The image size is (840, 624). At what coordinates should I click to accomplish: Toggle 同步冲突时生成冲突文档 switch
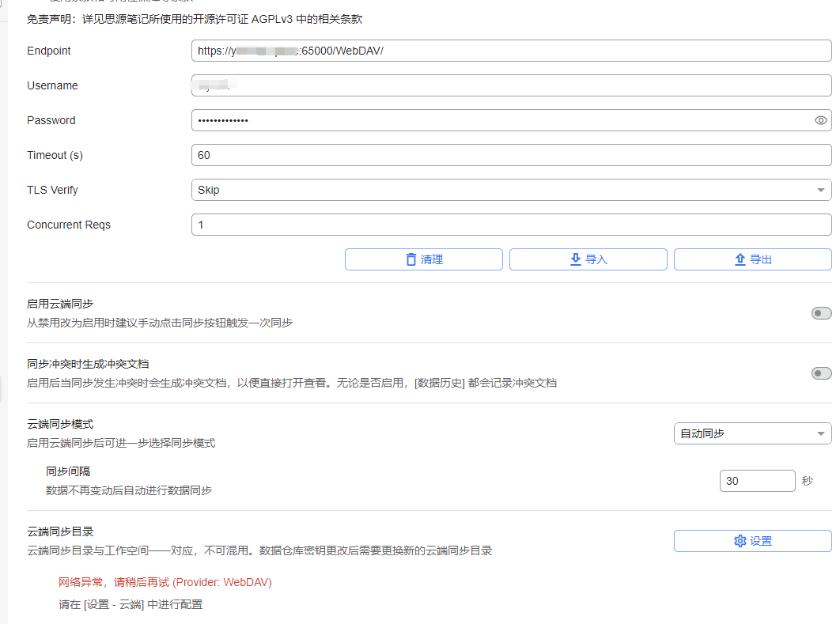[821, 373]
